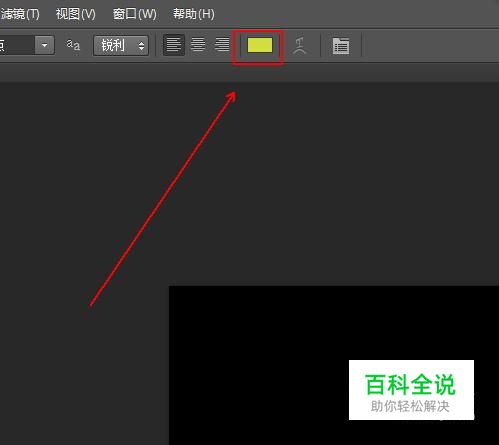Select center align text

pos(198,45)
